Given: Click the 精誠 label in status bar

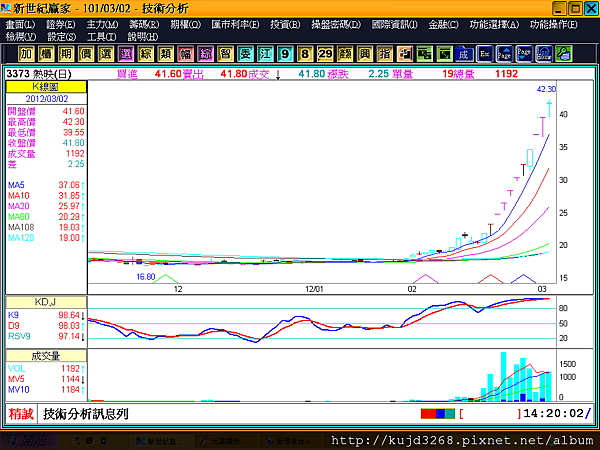Looking at the screenshot, I should click(x=21, y=414).
